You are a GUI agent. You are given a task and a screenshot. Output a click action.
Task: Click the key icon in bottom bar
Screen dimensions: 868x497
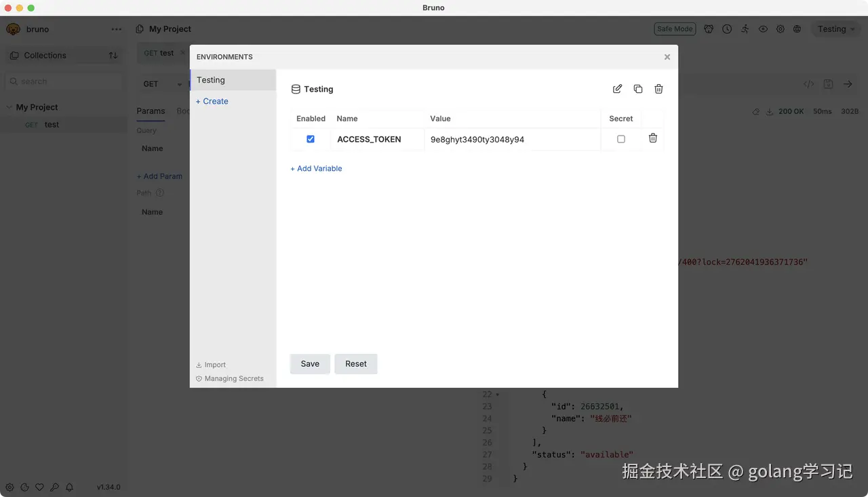54,487
